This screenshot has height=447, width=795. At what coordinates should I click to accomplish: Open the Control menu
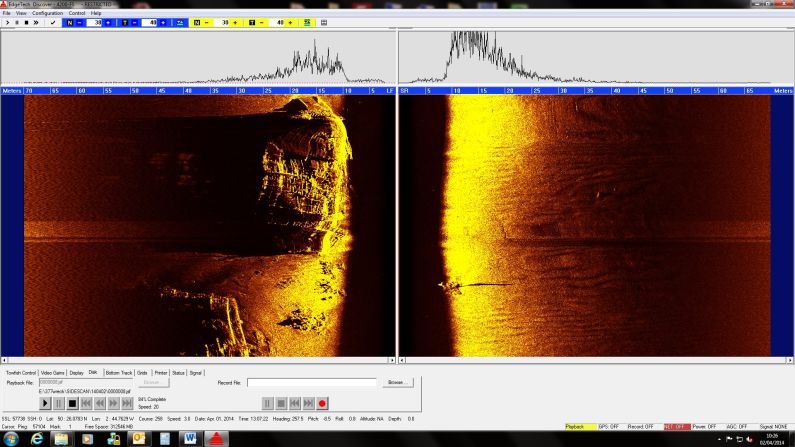77,13
